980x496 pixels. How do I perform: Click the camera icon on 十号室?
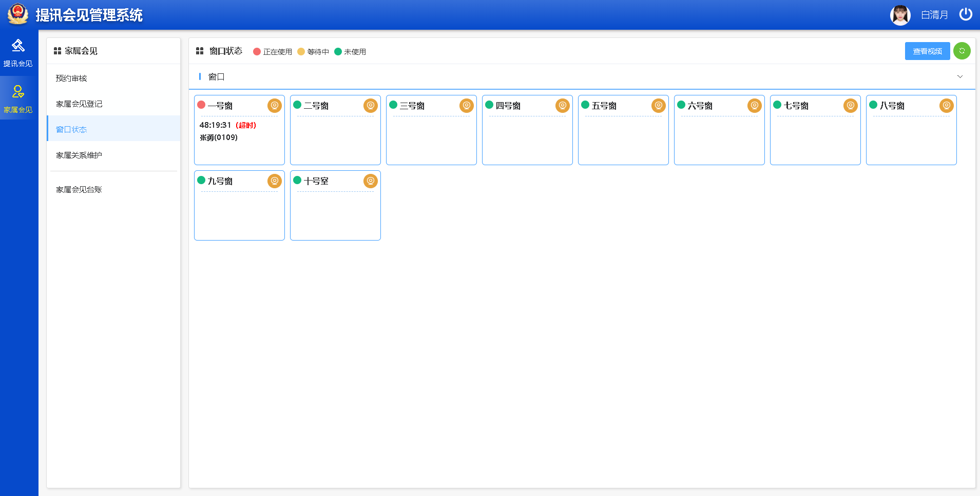click(x=371, y=181)
